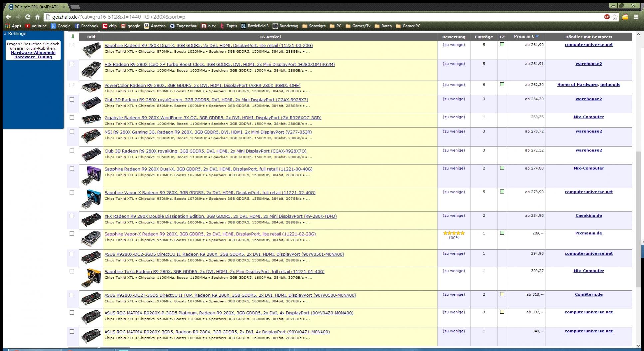This screenshot has height=351, width=644.
Task: Click the scrollbar down arrow
Action: click(x=638, y=346)
